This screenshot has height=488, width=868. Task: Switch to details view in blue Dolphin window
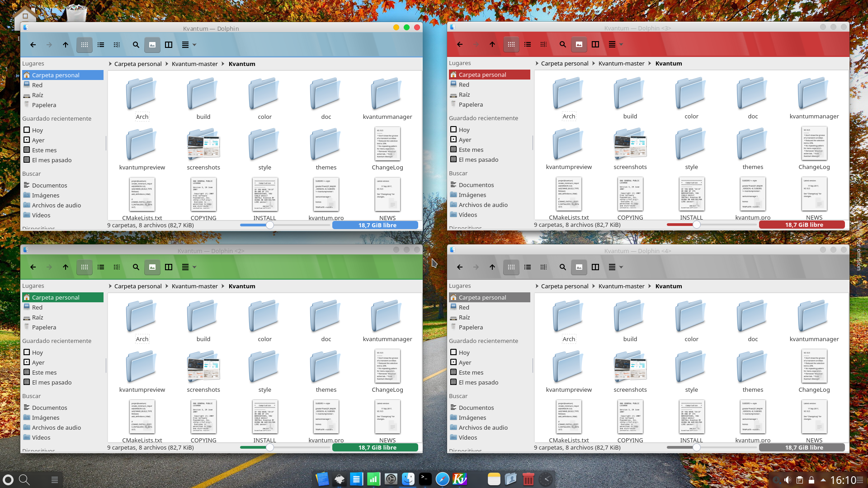click(117, 45)
